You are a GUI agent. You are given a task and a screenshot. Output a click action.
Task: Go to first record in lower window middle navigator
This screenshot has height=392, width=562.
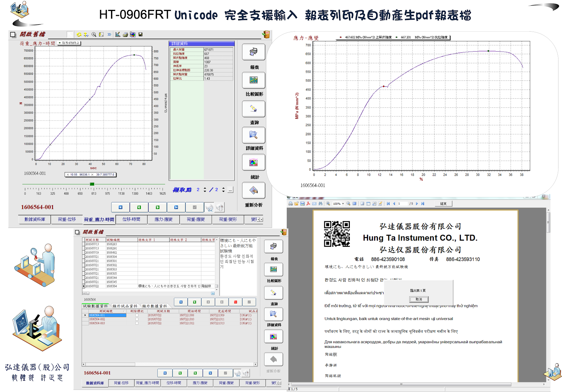tap(181, 302)
